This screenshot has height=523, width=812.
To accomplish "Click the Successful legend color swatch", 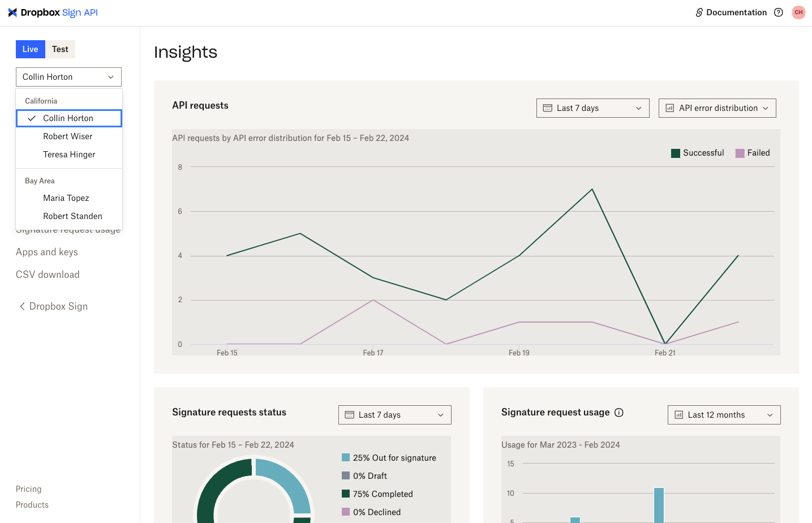I will (676, 153).
